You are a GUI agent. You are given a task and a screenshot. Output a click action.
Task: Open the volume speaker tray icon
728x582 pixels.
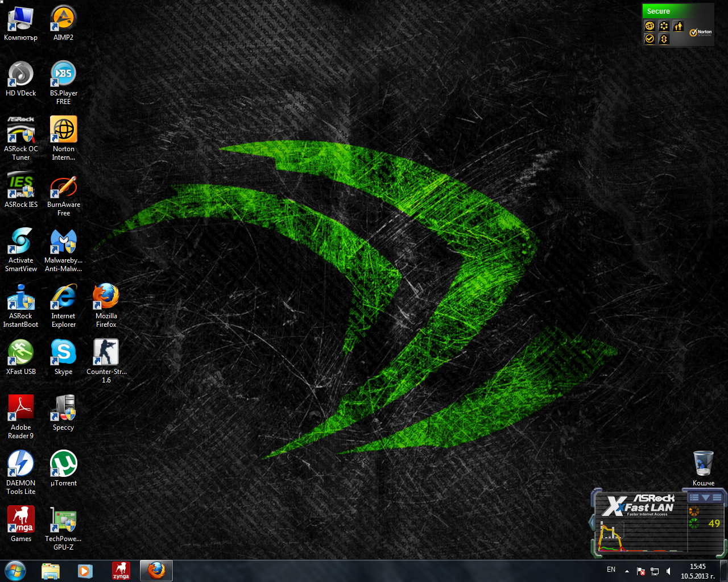[x=668, y=571]
